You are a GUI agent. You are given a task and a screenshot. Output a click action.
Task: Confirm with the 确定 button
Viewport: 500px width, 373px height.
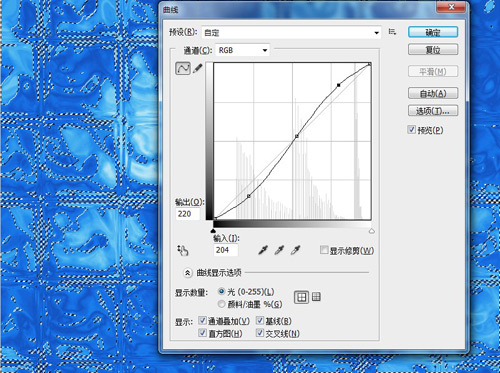pyautogui.click(x=433, y=32)
